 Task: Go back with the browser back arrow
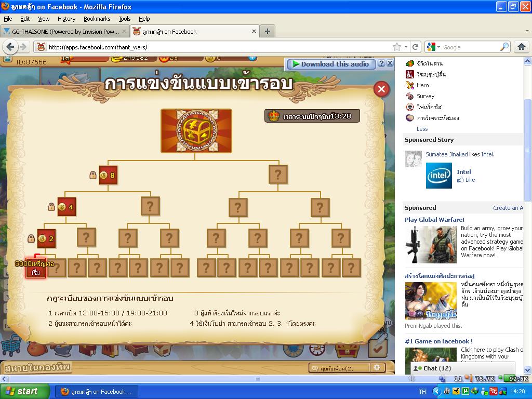tap(10, 47)
